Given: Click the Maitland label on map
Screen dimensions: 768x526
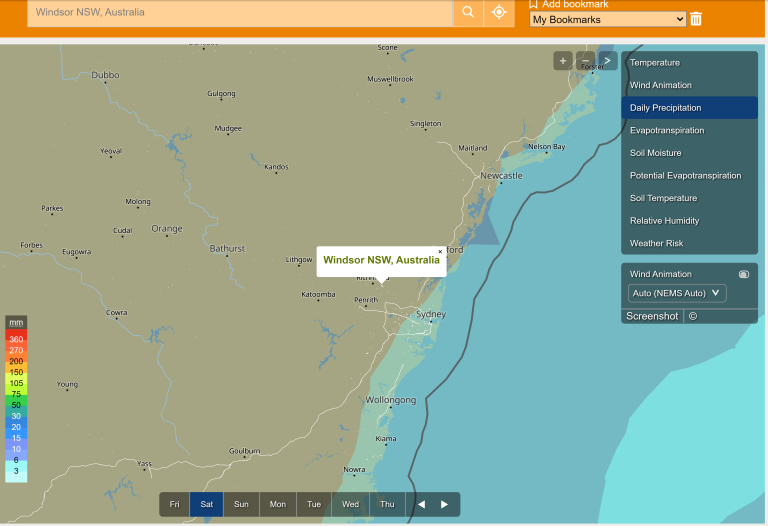Looking at the screenshot, I should coord(473,148).
